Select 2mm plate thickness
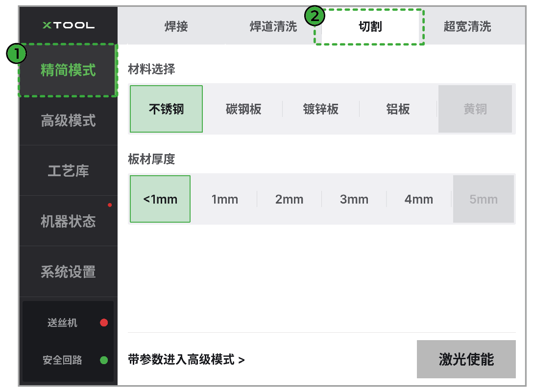 tap(289, 199)
